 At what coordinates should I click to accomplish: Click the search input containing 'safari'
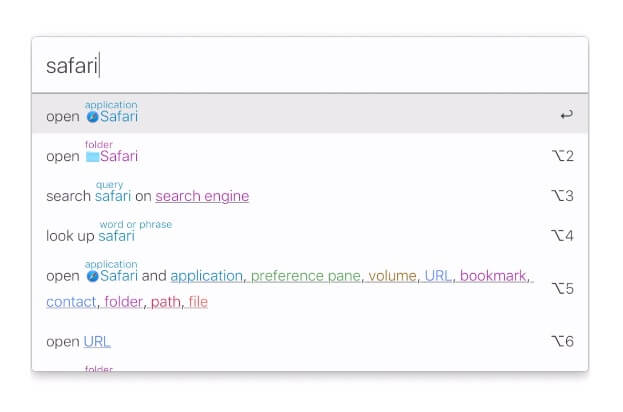coord(310,66)
